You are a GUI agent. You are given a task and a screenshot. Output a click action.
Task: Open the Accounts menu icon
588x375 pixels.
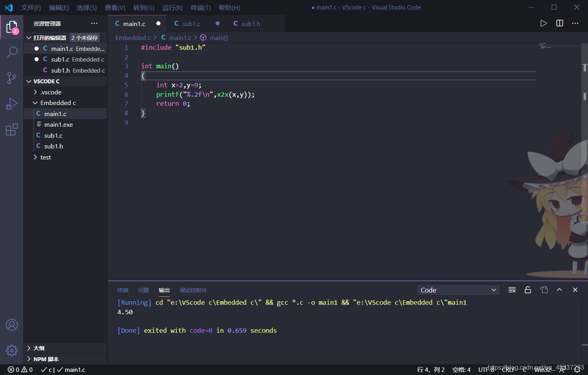click(x=12, y=325)
